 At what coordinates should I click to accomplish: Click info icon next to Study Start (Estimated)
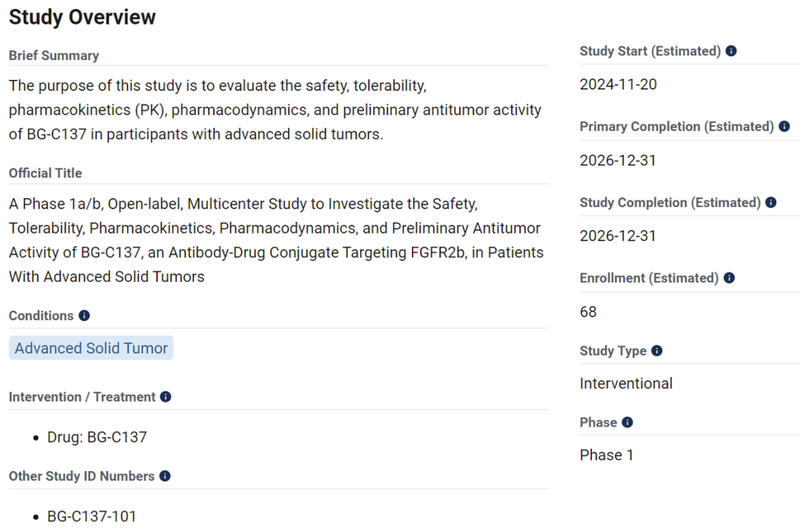pyautogui.click(x=731, y=51)
